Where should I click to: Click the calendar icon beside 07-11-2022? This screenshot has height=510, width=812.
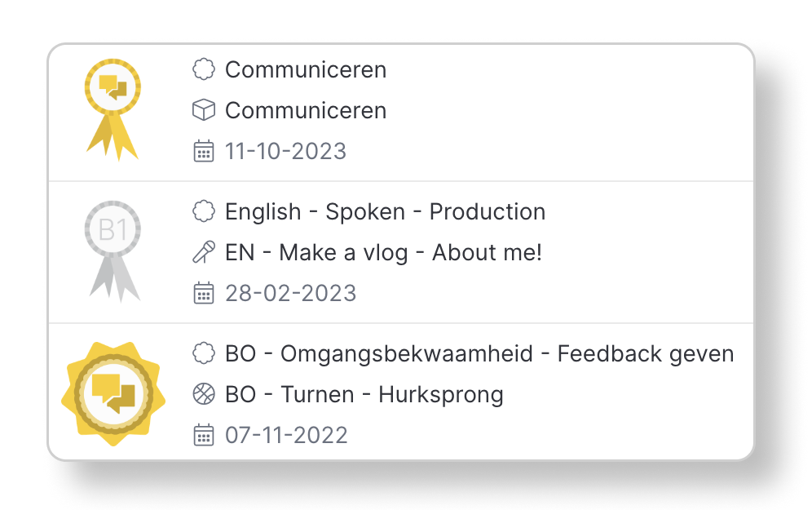[204, 435]
